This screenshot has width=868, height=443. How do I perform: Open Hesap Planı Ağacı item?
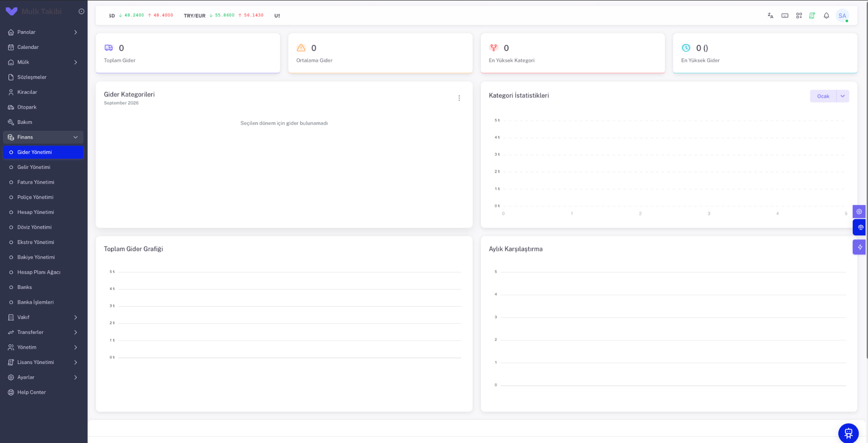click(43, 272)
